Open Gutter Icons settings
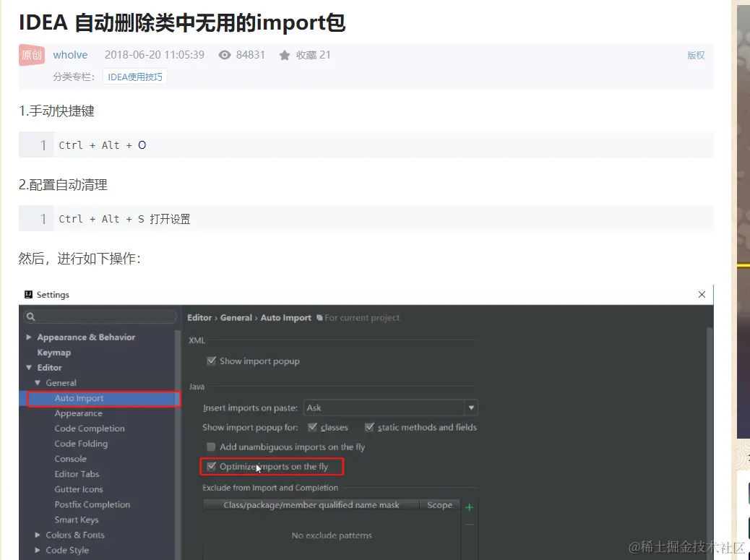The width and height of the screenshot is (750, 560). coord(79,489)
